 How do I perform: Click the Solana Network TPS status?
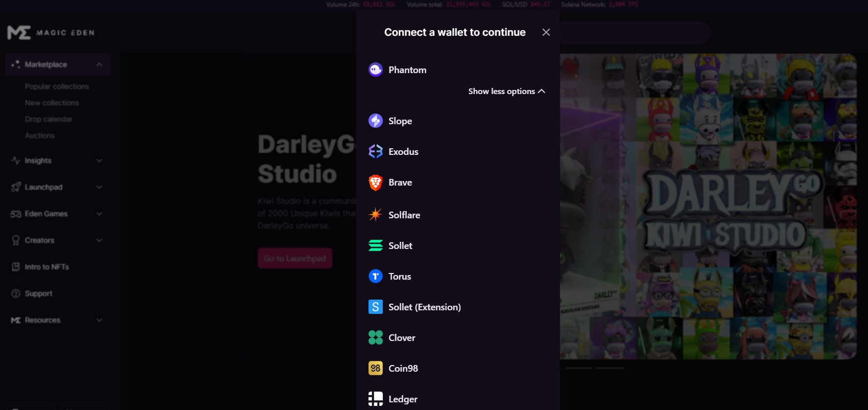(x=599, y=5)
